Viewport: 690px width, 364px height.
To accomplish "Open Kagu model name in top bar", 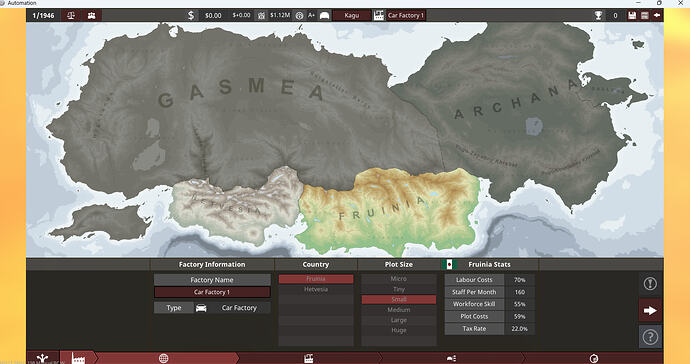I will 352,15.
